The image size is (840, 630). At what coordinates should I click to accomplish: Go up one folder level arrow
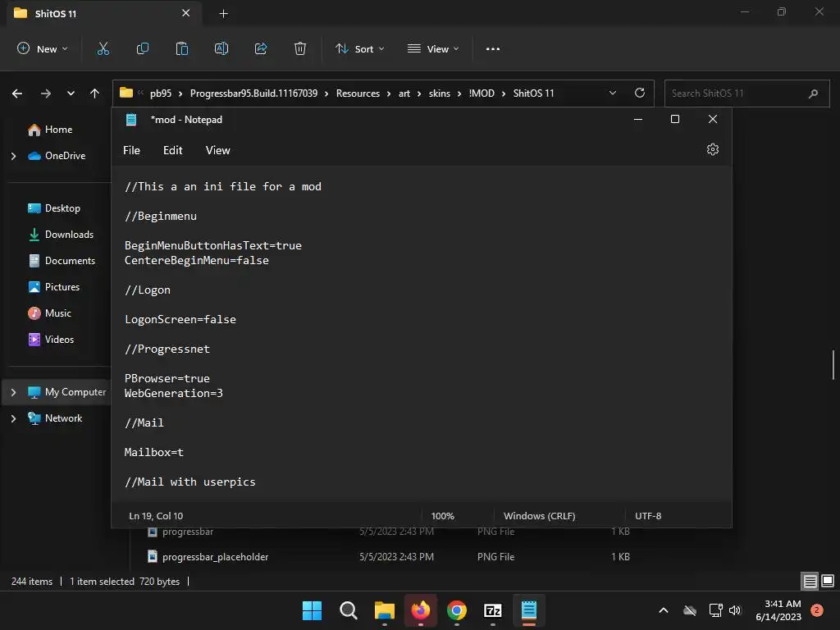(x=95, y=94)
